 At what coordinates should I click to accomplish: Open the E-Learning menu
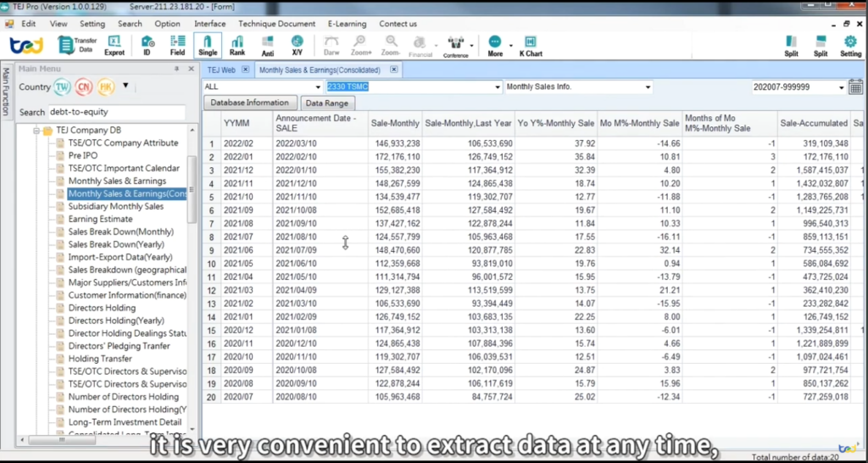[347, 24]
